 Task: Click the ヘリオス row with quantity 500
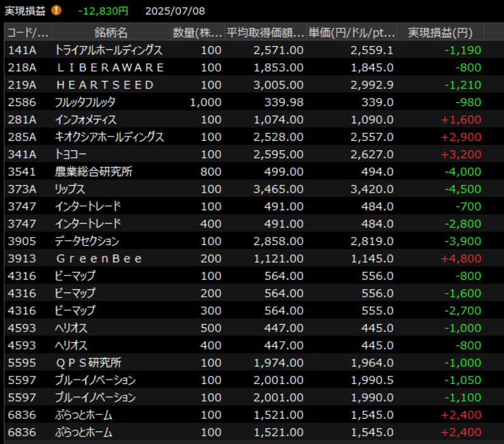click(x=254, y=328)
